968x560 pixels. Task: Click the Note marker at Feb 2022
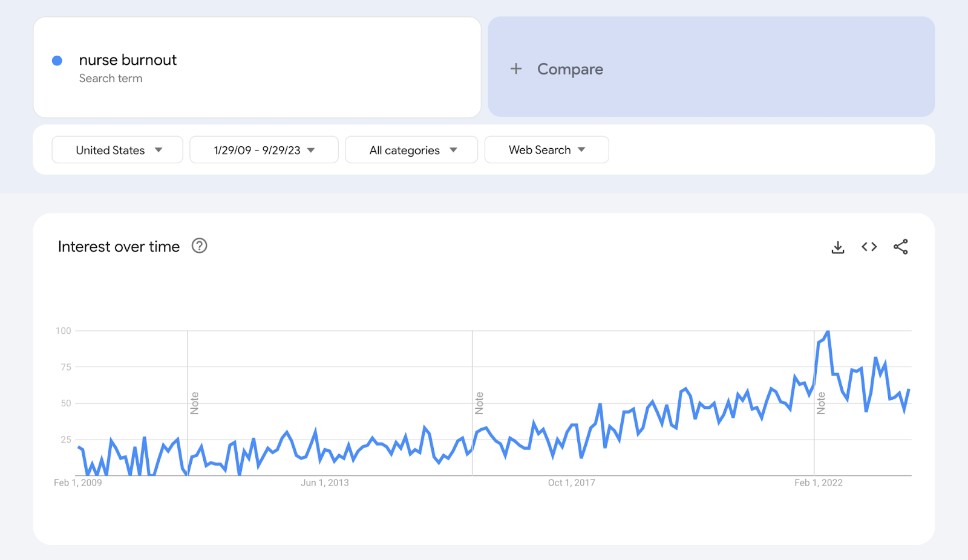pos(821,403)
